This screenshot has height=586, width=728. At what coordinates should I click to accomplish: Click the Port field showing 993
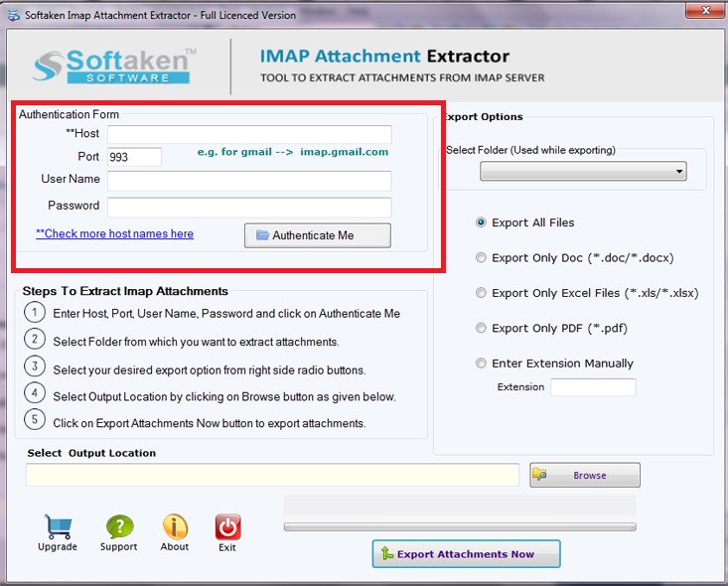pyautogui.click(x=135, y=157)
